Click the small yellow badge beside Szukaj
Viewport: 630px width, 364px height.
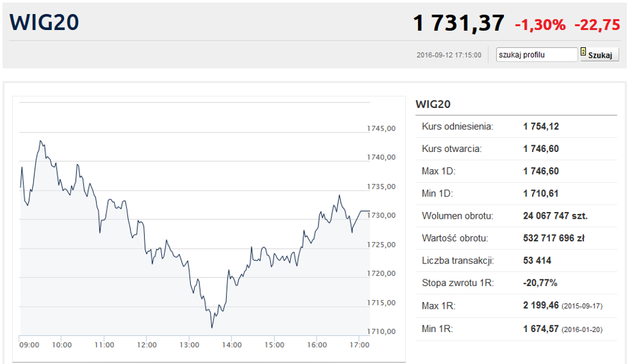tap(583, 52)
